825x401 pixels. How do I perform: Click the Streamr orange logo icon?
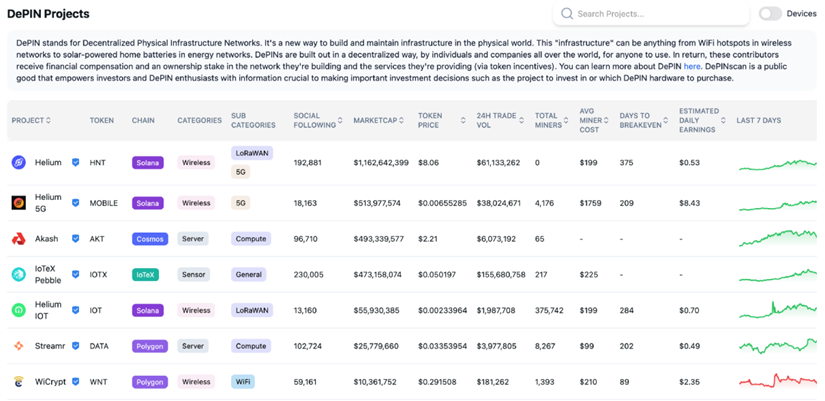tap(18, 346)
